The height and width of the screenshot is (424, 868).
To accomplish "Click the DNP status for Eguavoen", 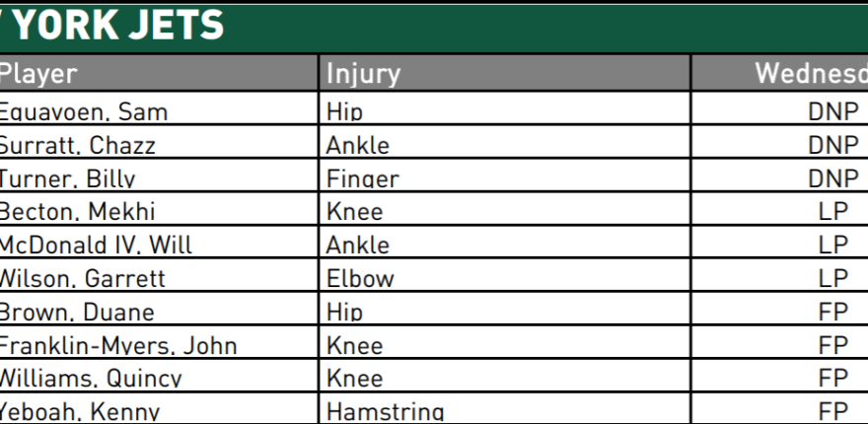I will pyautogui.click(x=832, y=111).
